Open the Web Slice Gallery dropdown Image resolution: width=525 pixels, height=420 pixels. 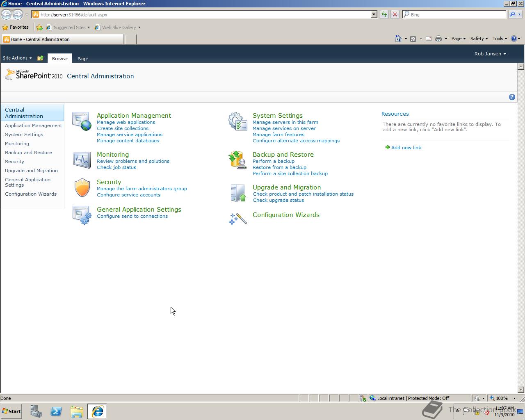tap(118, 27)
